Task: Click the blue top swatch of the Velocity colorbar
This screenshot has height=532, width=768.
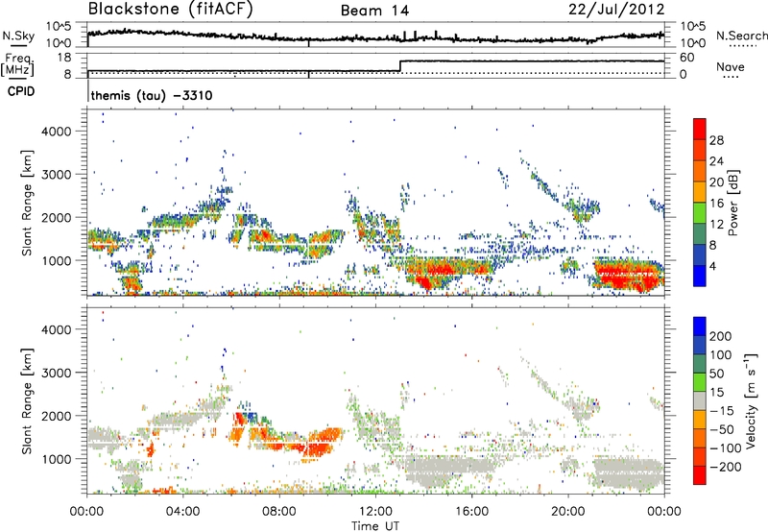Action: tap(700, 326)
